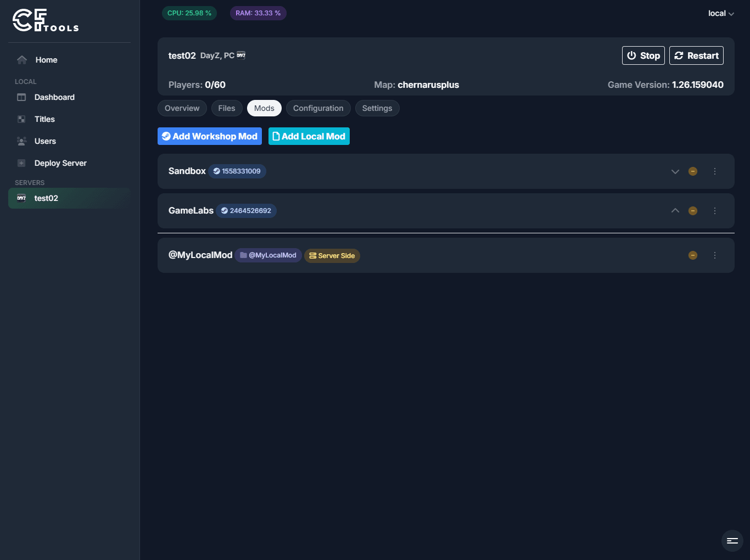750x560 pixels.
Task: Open the local environment dropdown
Action: click(x=721, y=13)
